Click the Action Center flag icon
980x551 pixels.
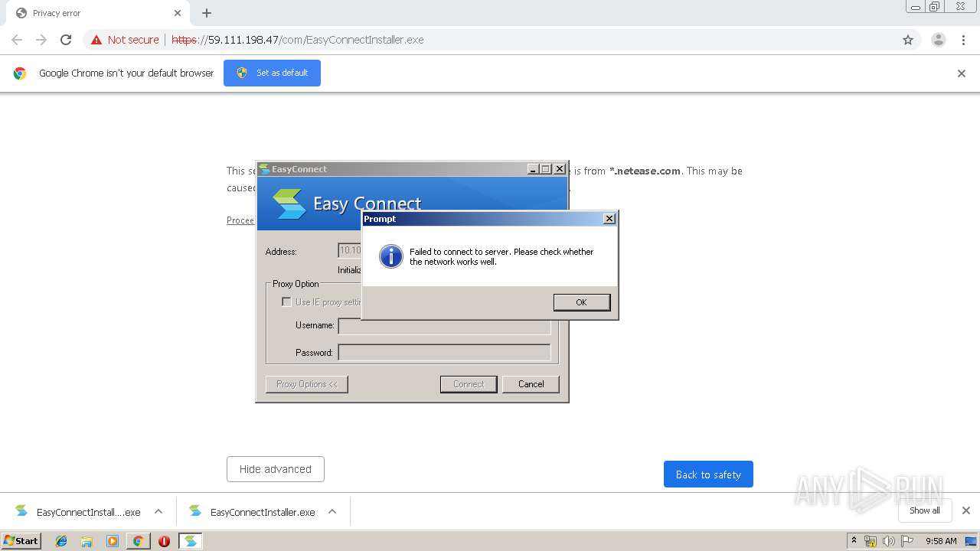tap(907, 541)
